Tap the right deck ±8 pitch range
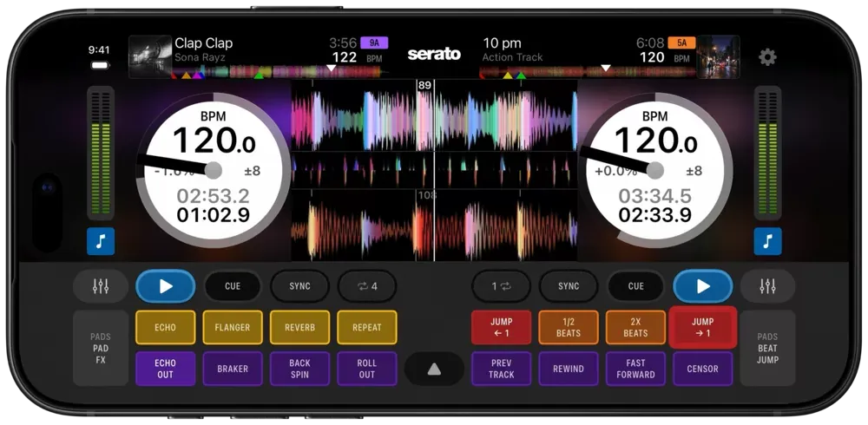Image resolution: width=868 pixels, height=425 pixels. pyautogui.click(x=694, y=171)
